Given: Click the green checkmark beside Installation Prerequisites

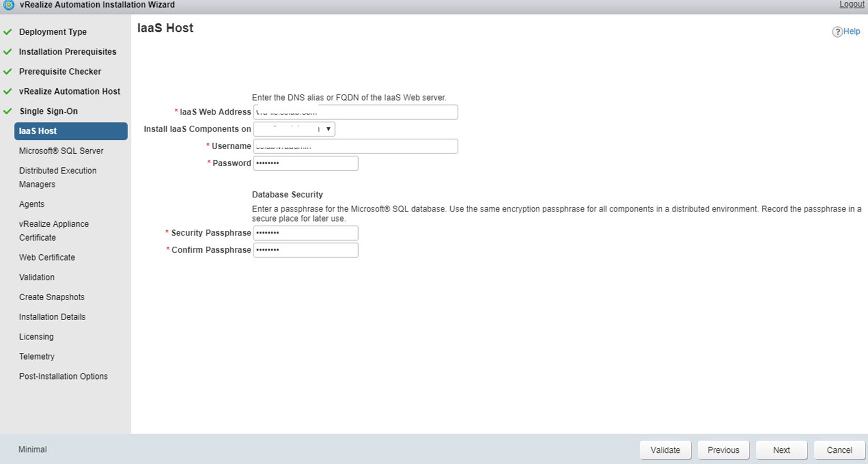Looking at the screenshot, I should (x=8, y=52).
